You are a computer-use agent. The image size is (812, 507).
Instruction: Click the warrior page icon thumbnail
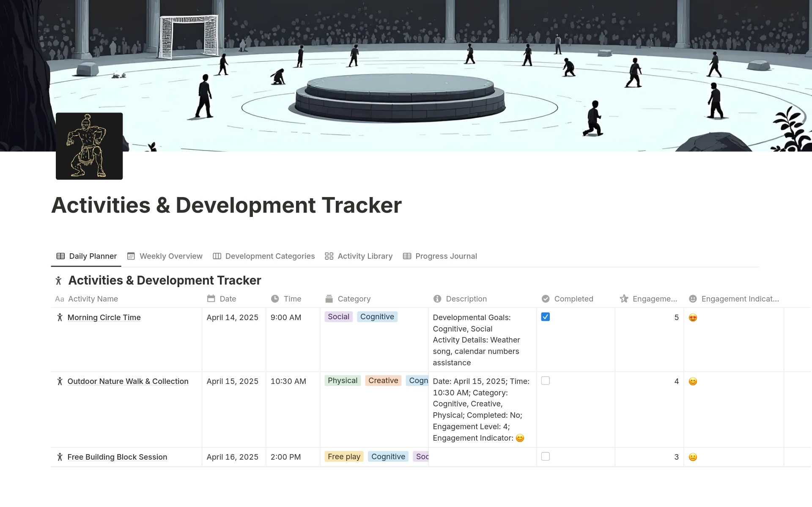tap(89, 146)
